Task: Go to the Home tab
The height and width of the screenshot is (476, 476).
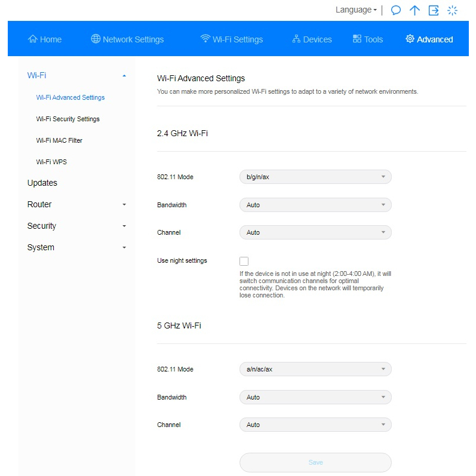Action: [x=45, y=39]
